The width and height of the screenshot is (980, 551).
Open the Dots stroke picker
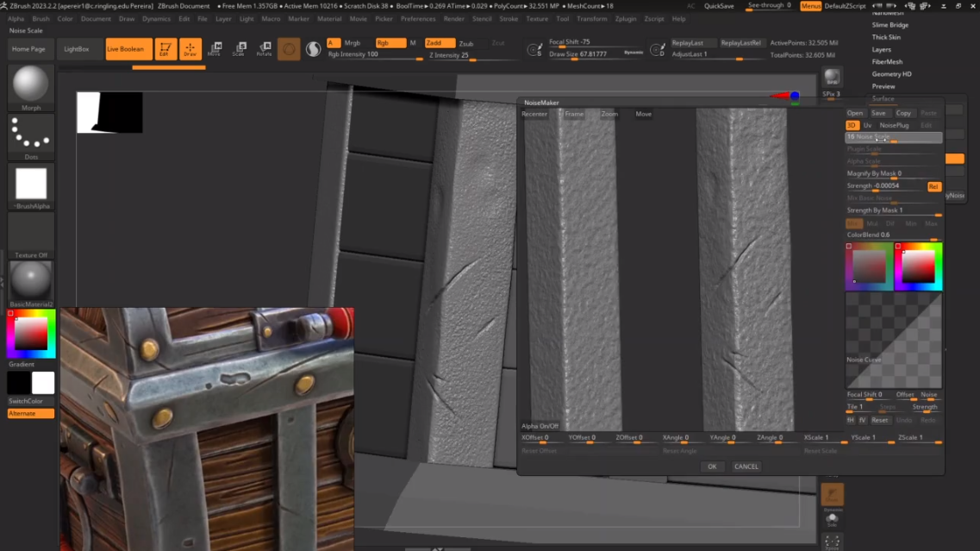(31, 137)
